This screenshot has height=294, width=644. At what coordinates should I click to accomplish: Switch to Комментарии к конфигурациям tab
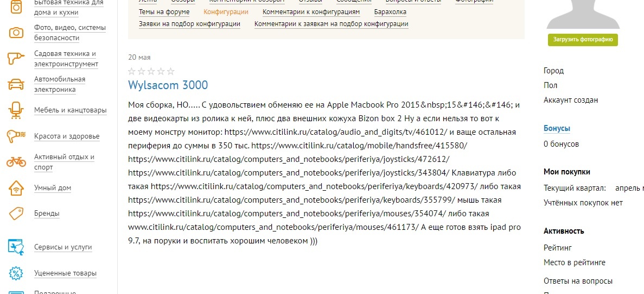[x=311, y=12]
